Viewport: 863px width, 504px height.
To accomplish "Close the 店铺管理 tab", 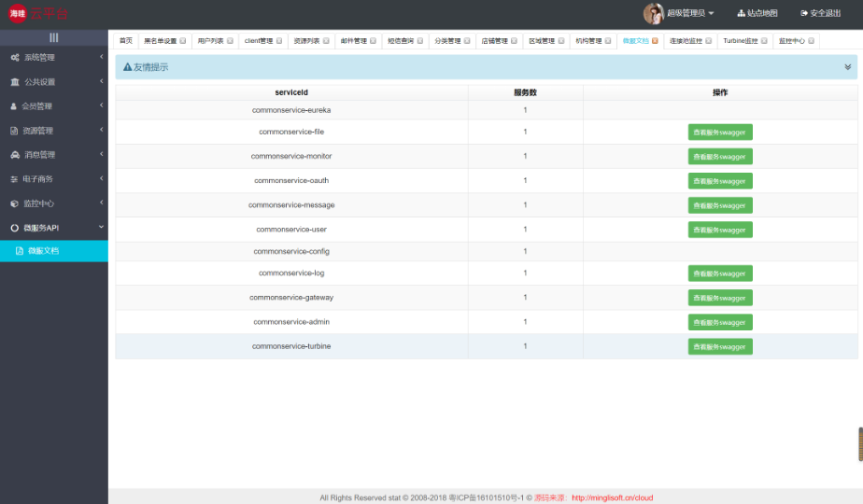I will tap(514, 41).
